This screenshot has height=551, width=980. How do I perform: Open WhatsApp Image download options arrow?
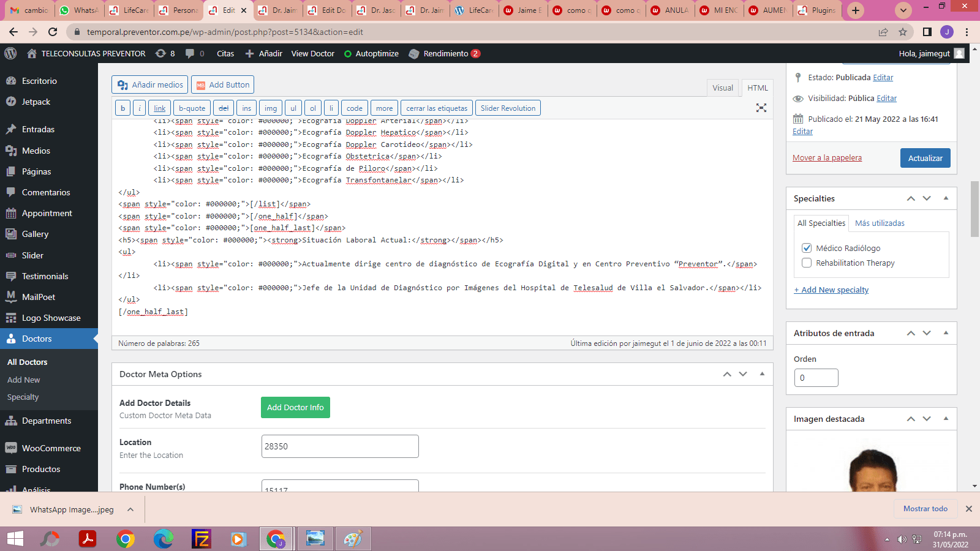click(130, 509)
